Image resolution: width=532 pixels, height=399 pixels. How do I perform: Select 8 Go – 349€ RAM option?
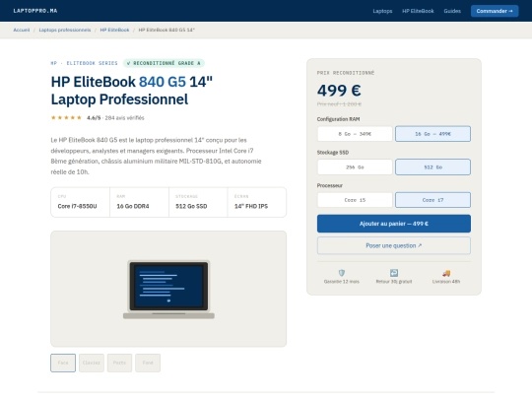tap(355, 134)
